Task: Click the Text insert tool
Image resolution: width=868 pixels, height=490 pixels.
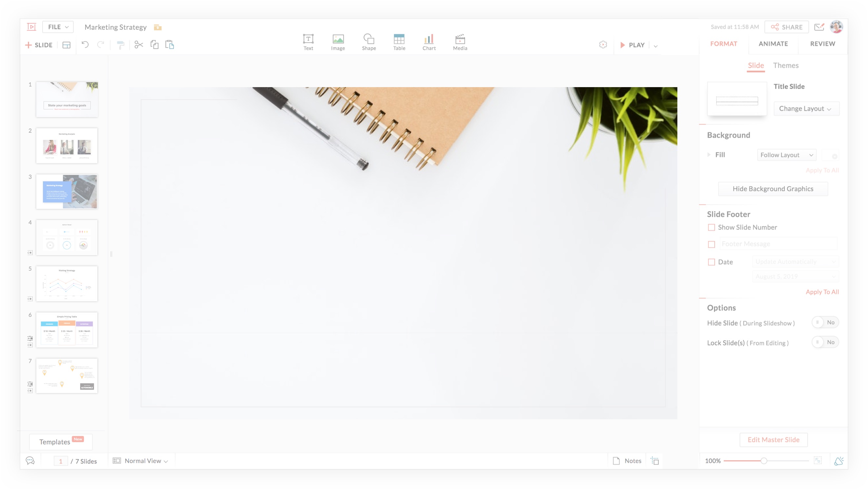Action: pyautogui.click(x=308, y=42)
